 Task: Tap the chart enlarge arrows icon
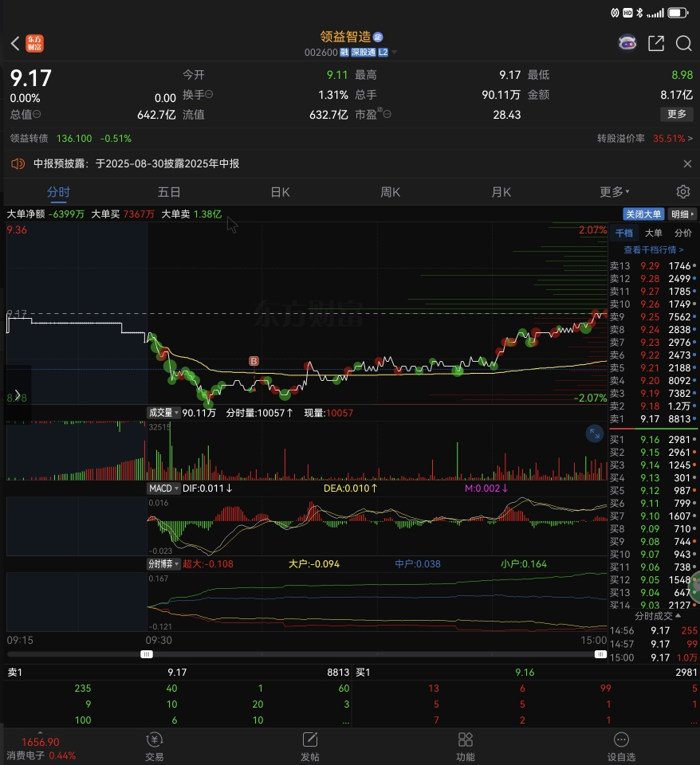click(595, 433)
